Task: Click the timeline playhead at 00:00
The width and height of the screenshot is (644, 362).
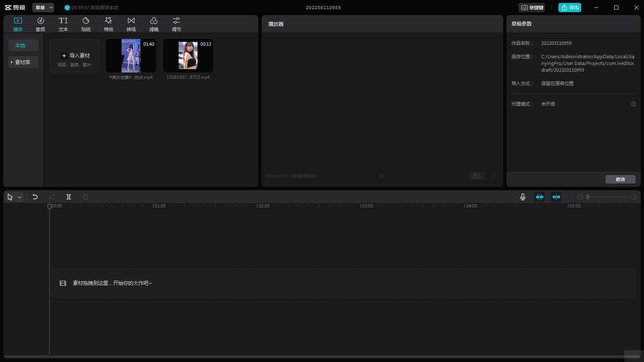Action: [x=49, y=206]
